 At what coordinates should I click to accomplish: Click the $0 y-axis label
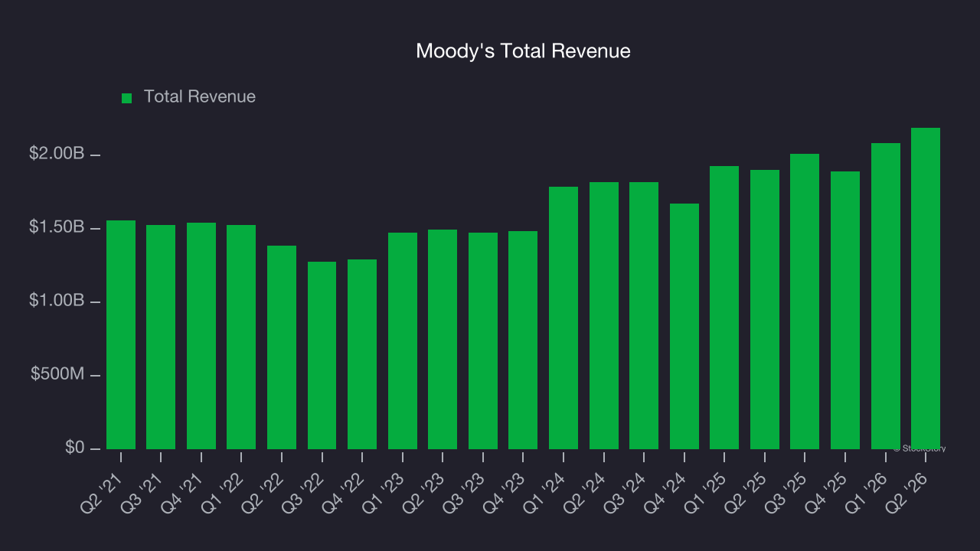point(74,447)
